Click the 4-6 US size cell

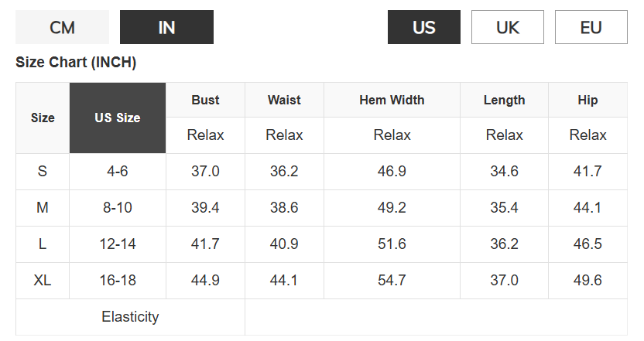pyautogui.click(x=118, y=171)
